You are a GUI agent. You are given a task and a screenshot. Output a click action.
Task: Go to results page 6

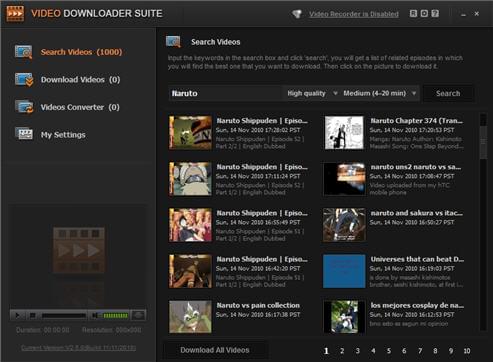point(404,351)
